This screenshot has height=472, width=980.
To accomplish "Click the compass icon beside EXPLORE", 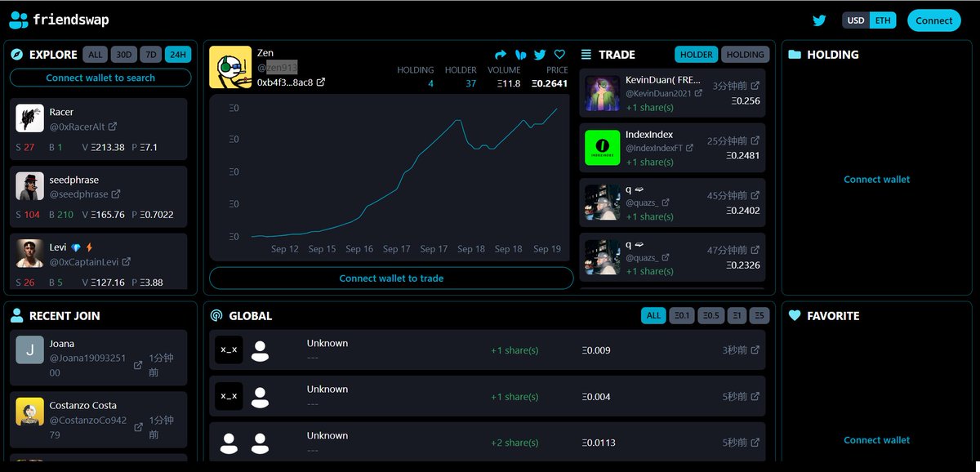I will click(x=18, y=55).
